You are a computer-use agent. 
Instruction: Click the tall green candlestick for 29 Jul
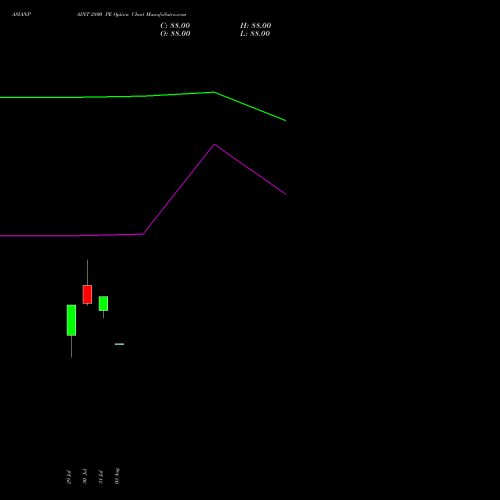click(x=71, y=320)
